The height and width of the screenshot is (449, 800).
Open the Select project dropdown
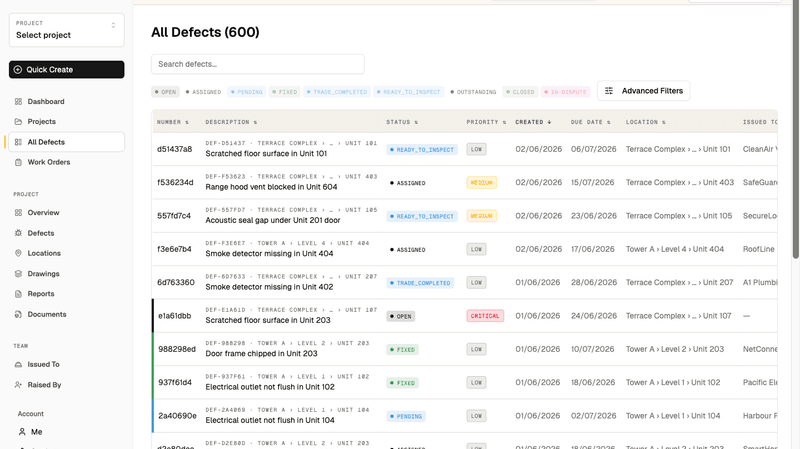[x=66, y=30]
